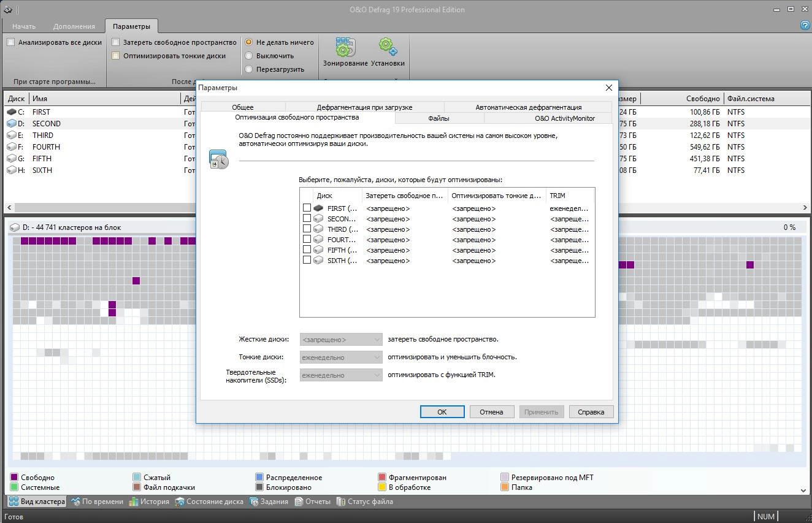Check the FIFTH disk checkbox in dialog
The image size is (812, 523).
307,250
